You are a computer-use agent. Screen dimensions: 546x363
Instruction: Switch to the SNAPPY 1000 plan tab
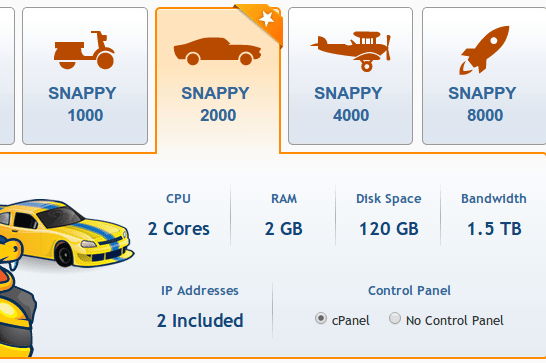[x=85, y=76]
